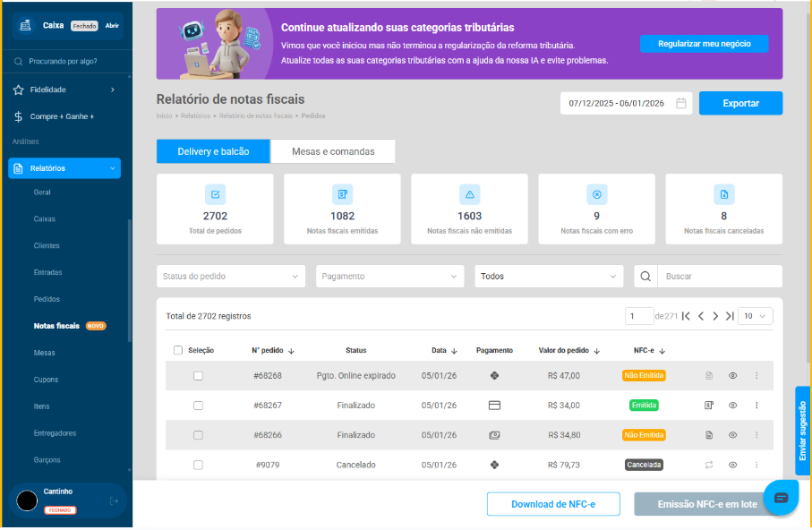Select checkbox for order #9079
The width and height of the screenshot is (812, 530).
pos(198,465)
